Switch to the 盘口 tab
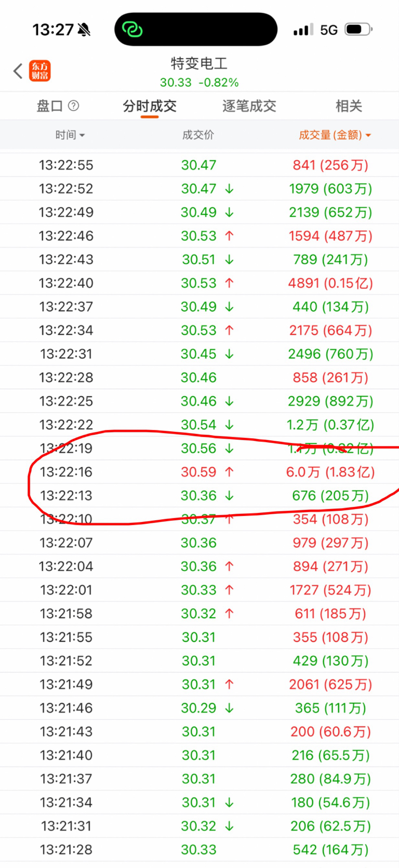Image resolution: width=399 pixels, height=868 pixels. [x=50, y=106]
